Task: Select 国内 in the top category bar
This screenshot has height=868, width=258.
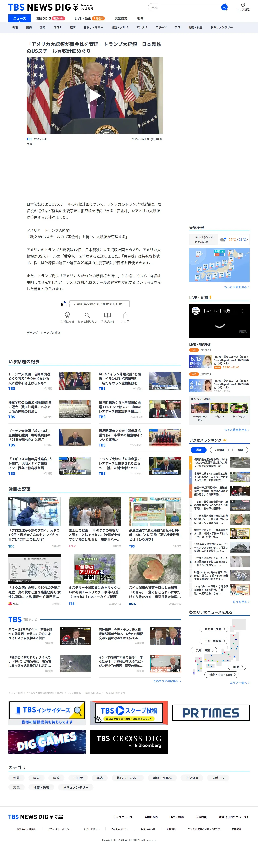Action: [x=29, y=28]
